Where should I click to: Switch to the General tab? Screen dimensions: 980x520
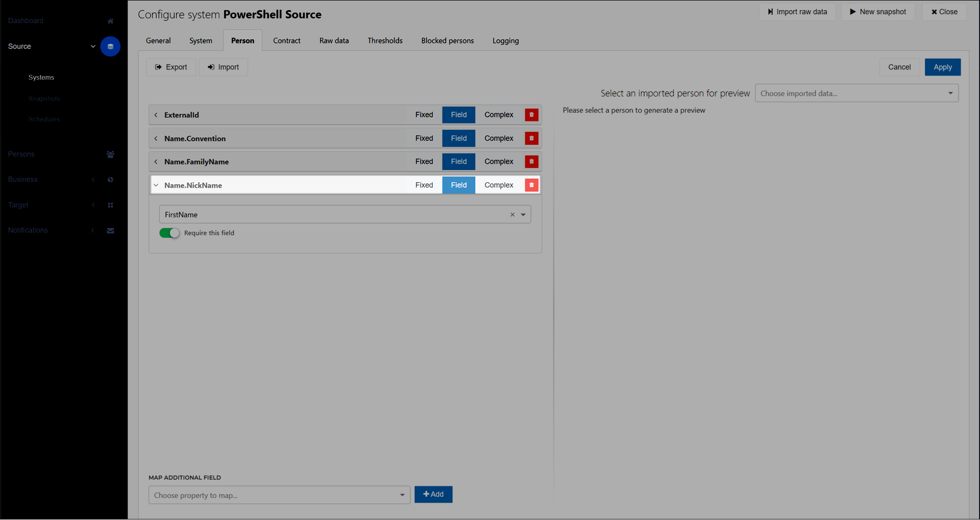(x=158, y=41)
